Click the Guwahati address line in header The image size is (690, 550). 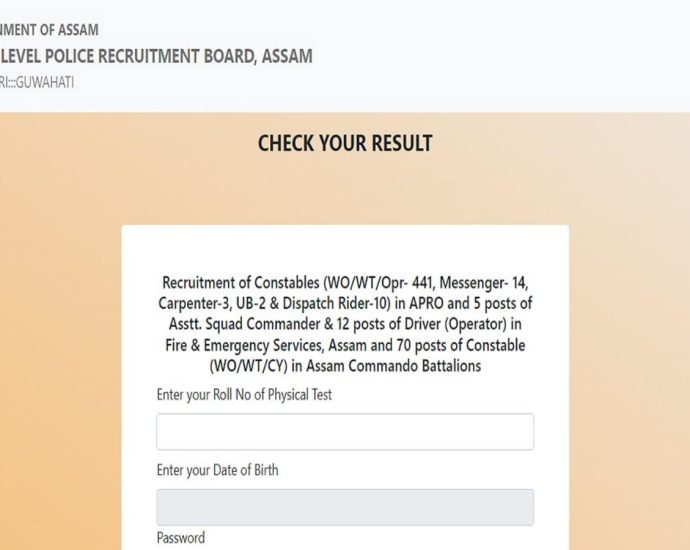tap(37, 83)
